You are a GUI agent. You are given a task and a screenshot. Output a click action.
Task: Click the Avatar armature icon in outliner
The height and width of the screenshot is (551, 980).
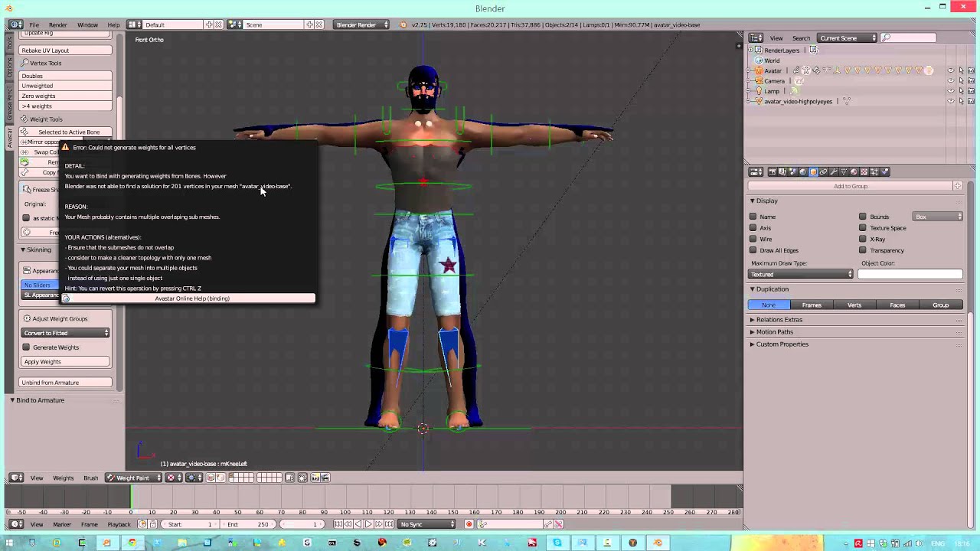coord(758,70)
